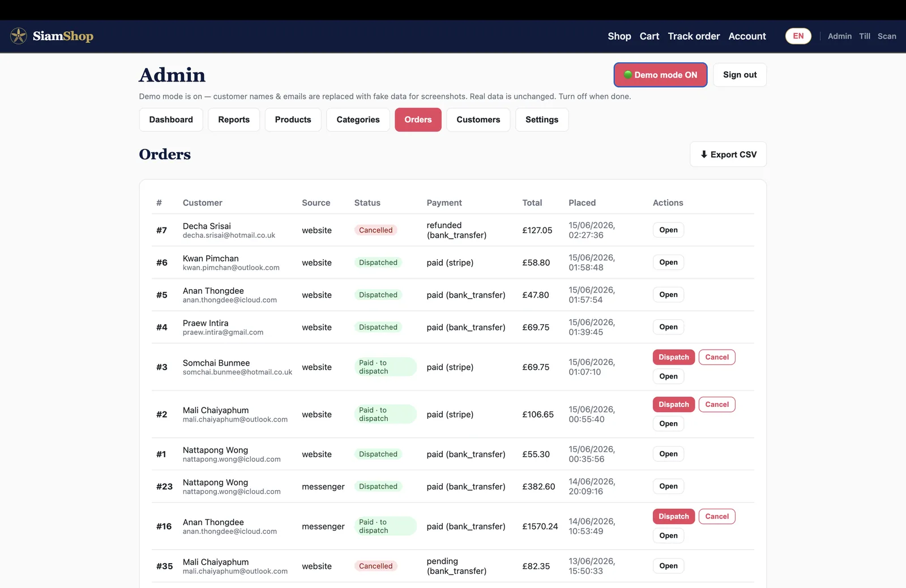Open order #7 for Decha Srisai
Image resolution: width=906 pixels, height=588 pixels.
tap(668, 230)
